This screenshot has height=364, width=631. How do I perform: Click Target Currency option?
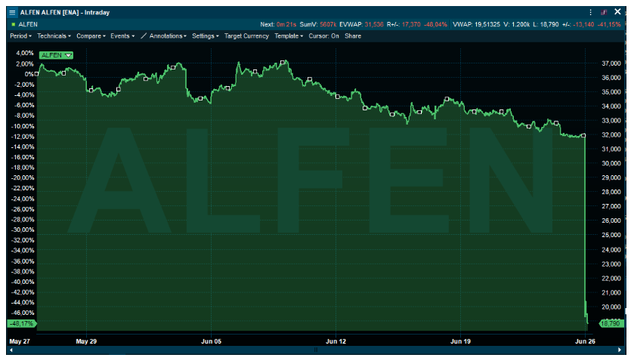(246, 35)
